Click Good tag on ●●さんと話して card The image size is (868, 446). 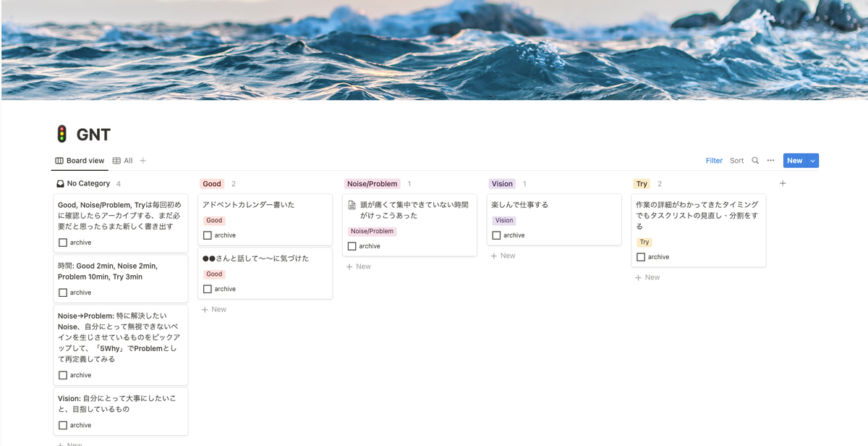[214, 274]
